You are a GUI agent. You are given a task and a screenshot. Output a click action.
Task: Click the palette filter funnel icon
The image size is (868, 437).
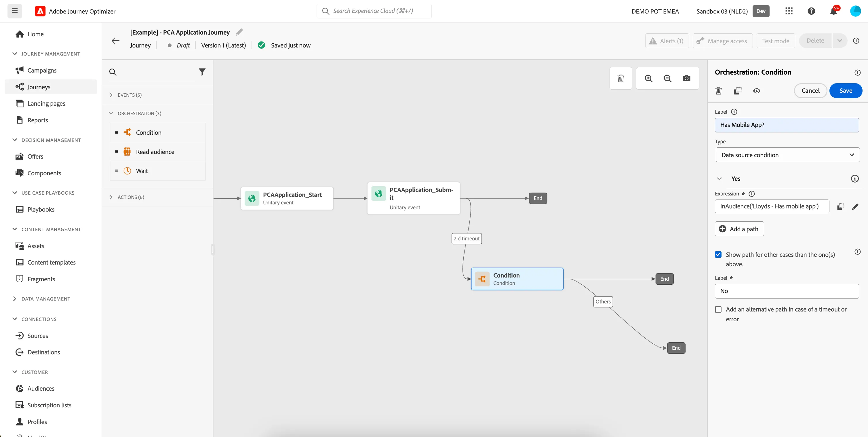202,72
